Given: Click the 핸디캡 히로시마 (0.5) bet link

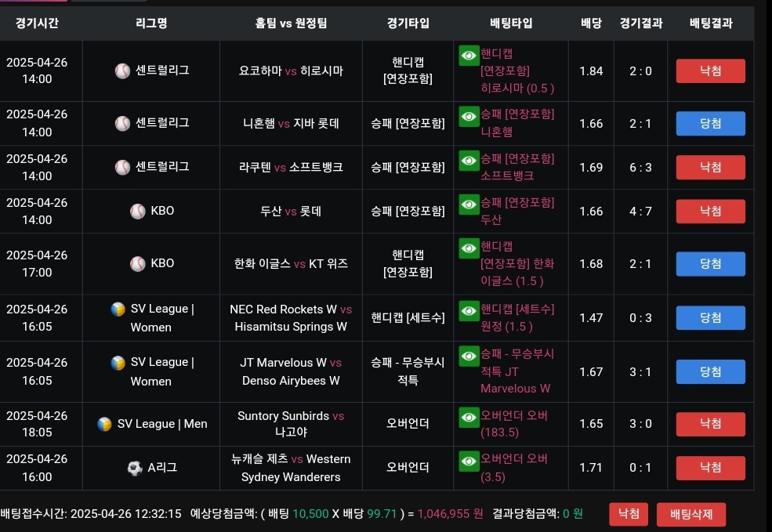Looking at the screenshot, I should pos(517,71).
